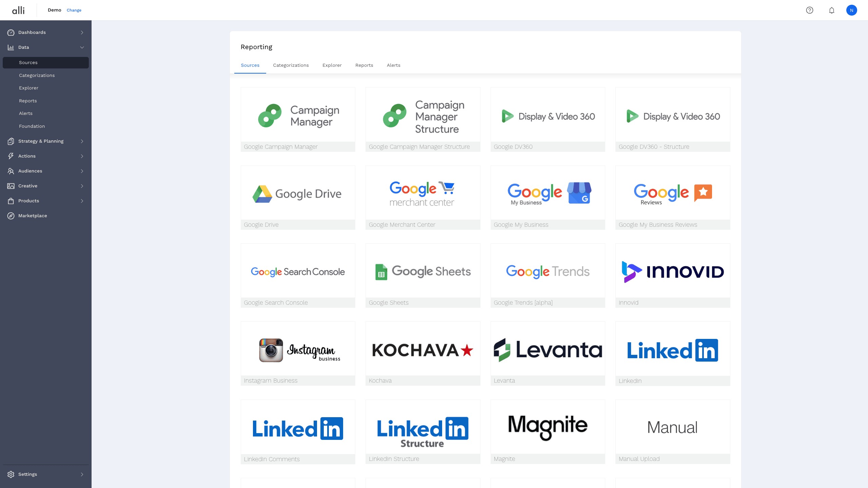Click the Marketplace compass icon

(x=11, y=216)
